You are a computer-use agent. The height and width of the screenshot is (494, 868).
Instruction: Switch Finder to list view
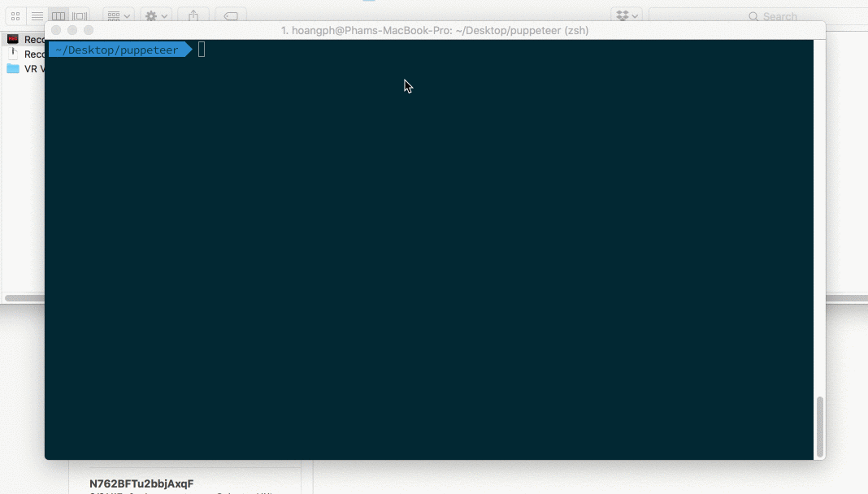coord(37,16)
